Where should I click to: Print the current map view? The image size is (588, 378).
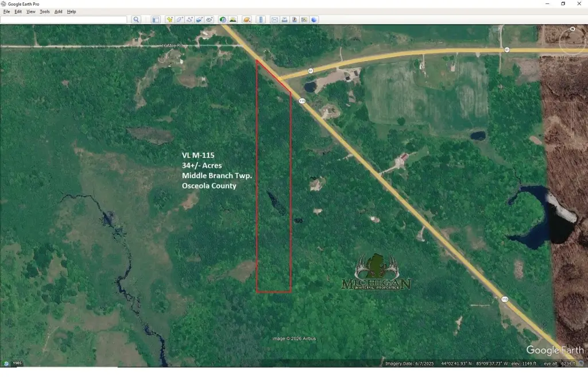pos(284,20)
